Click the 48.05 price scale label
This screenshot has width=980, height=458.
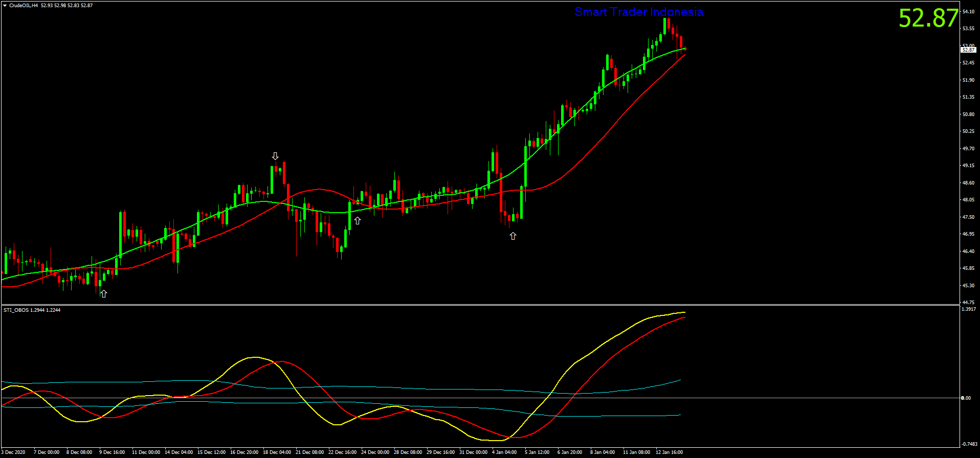pyautogui.click(x=968, y=200)
